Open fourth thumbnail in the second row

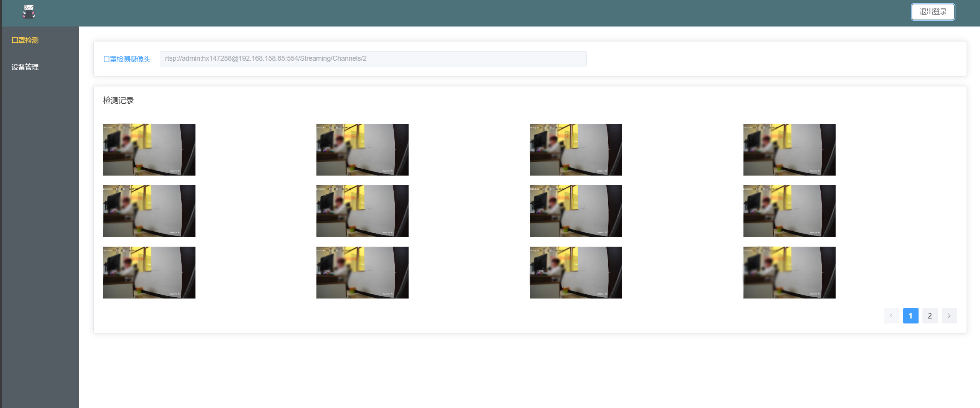click(x=789, y=211)
